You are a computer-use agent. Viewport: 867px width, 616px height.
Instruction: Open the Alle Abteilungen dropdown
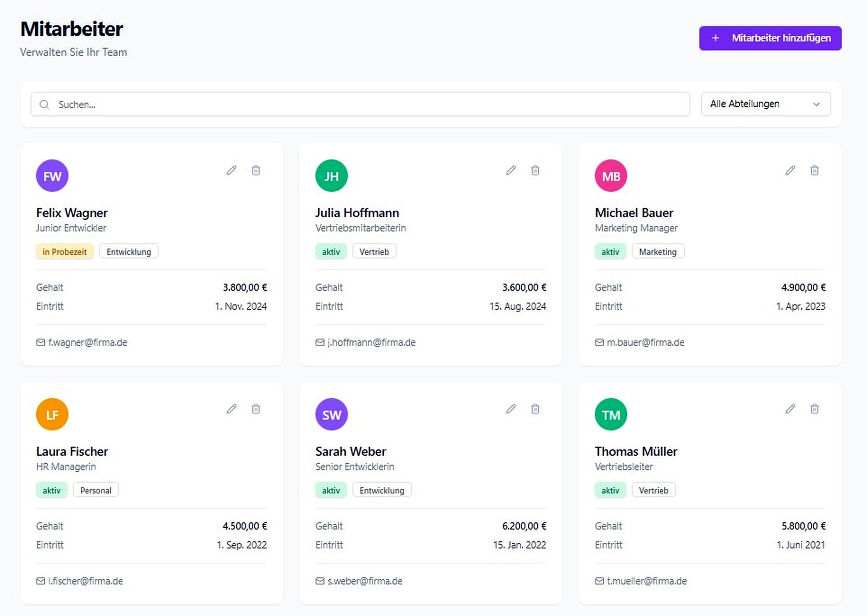765,104
